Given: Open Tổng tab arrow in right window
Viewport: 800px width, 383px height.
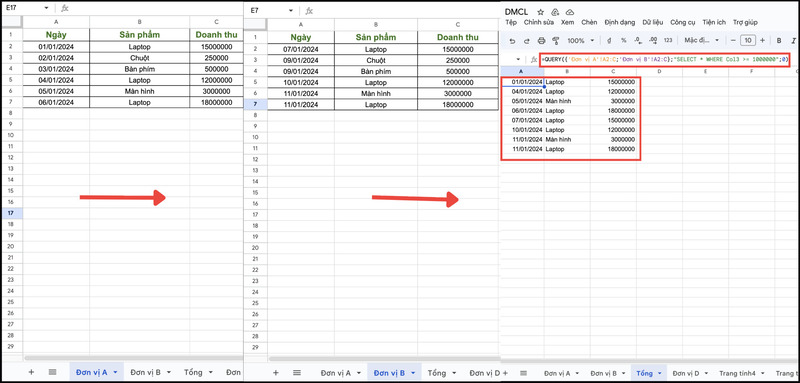Looking at the screenshot, I should pos(660,374).
